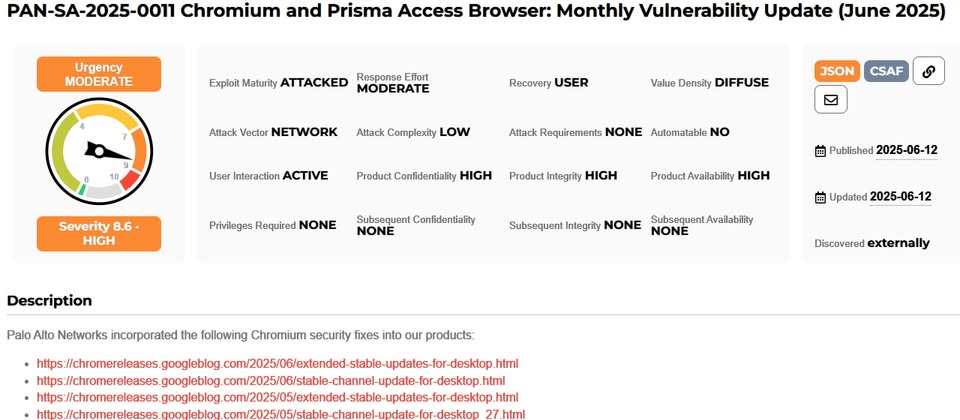Image resolution: width=960 pixels, height=420 pixels.
Task: Click the Published date 2025-06-12
Action: 907,150
